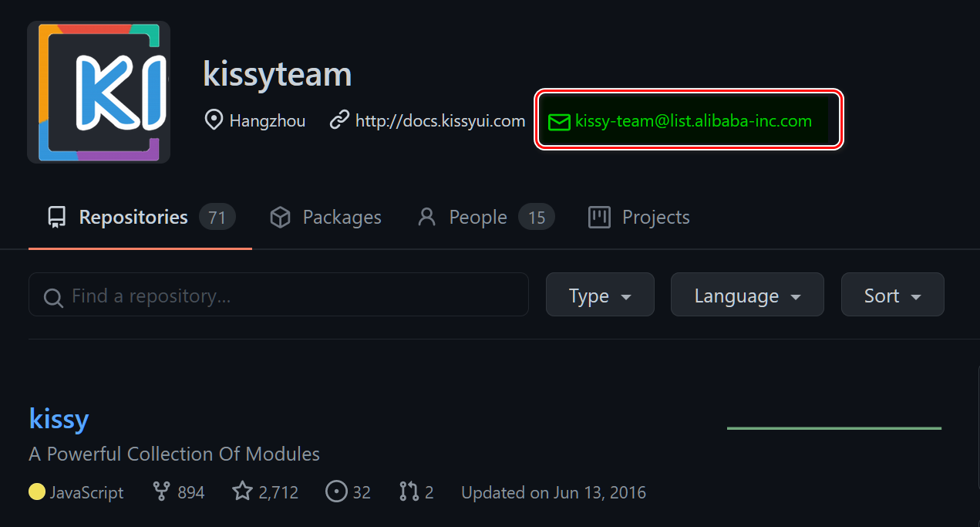
Task: Click the Repositories book icon
Action: pos(56,218)
